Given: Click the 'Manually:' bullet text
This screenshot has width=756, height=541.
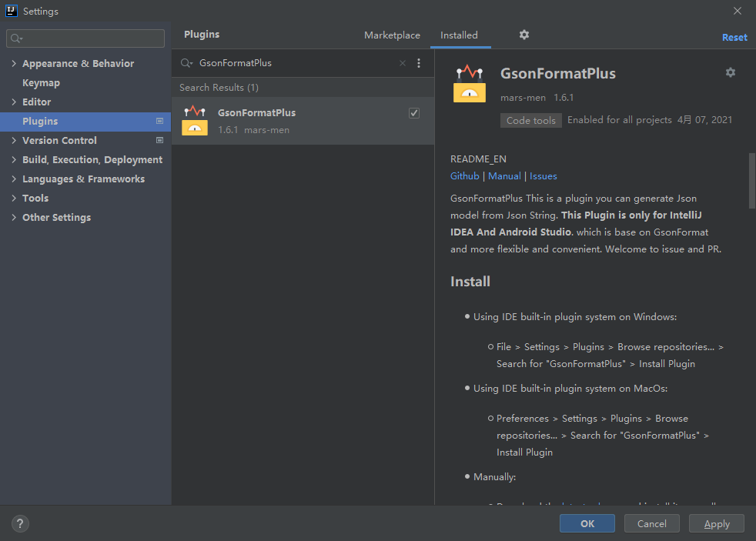Looking at the screenshot, I should (495, 477).
